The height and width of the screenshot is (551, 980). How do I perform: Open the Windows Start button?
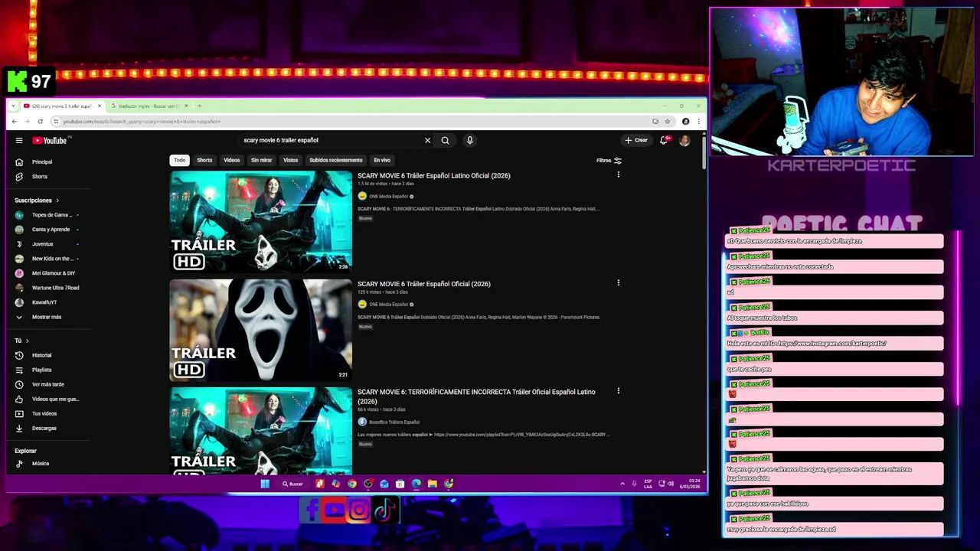coord(265,484)
